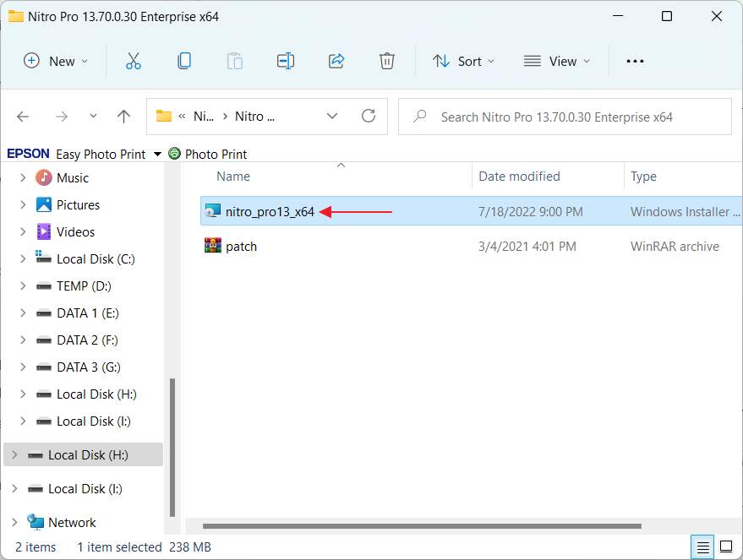Viewport: 743px width, 560px height.
Task: Click the breadcrumb overflow chevrons
Action: 182,117
